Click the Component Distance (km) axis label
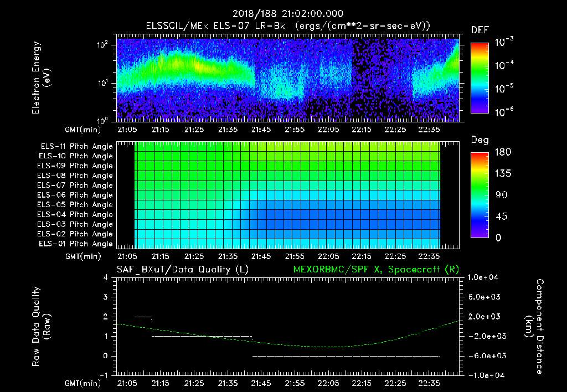This screenshot has width=567, height=392. 535,327
